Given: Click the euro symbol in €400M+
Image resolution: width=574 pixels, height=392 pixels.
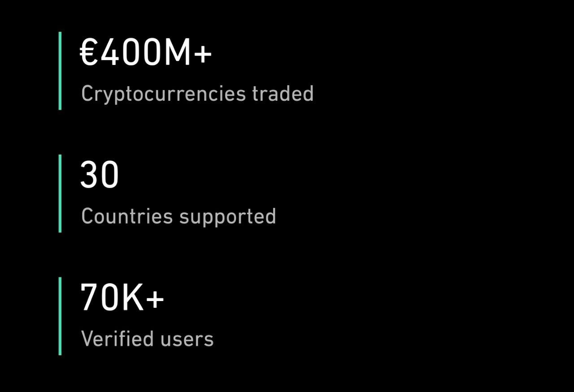Looking at the screenshot, I should (x=89, y=52).
